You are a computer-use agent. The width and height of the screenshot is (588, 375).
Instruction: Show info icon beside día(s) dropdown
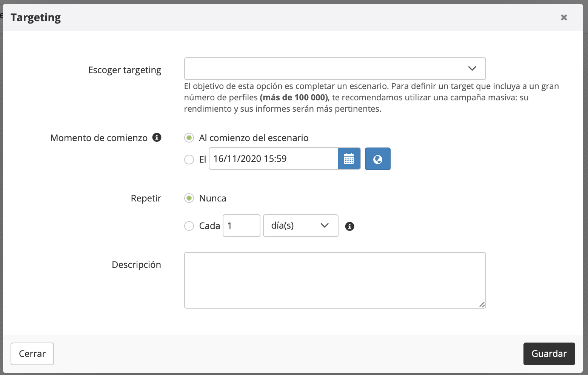click(350, 226)
